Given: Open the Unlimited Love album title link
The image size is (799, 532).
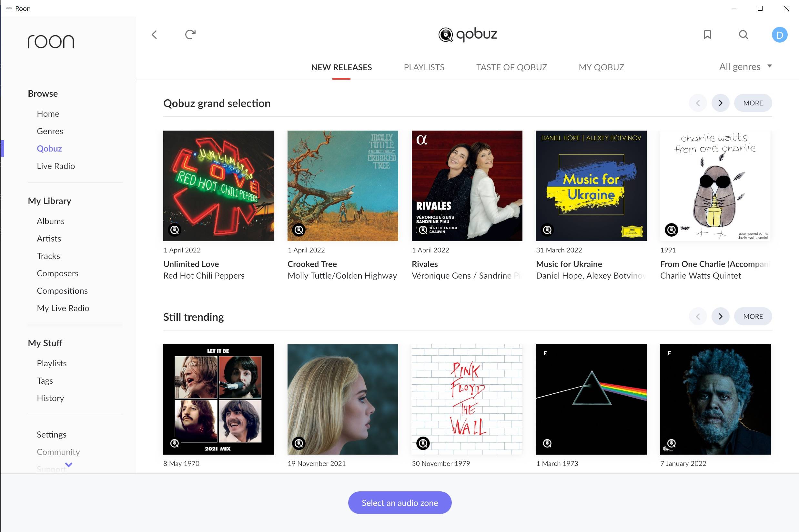Looking at the screenshot, I should [x=191, y=264].
